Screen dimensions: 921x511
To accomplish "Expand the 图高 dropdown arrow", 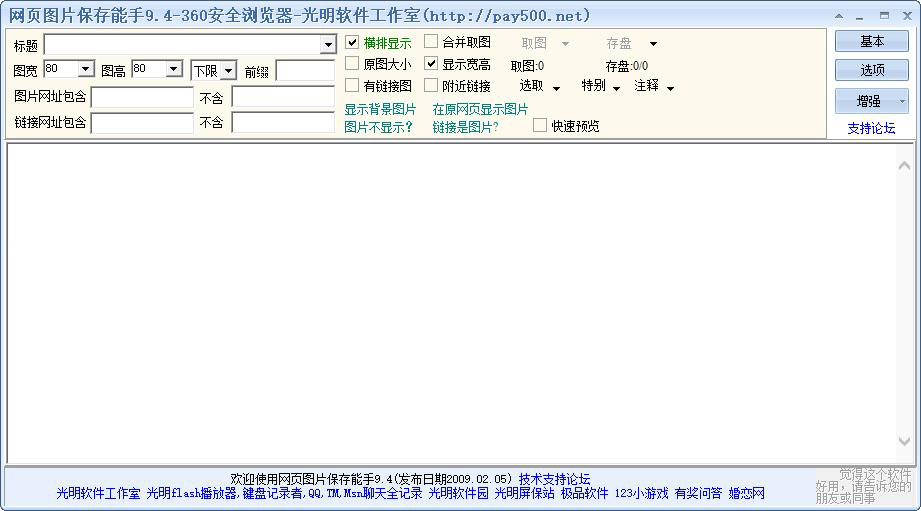I will pyautogui.click(x=174, y=69).
